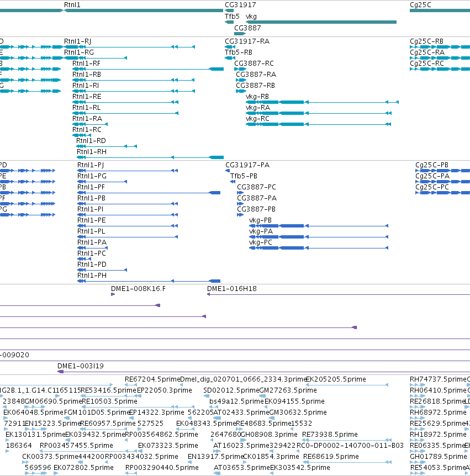
Task: Click the DME1-008K16.F BAC label
Action: (x=138, y=289)
